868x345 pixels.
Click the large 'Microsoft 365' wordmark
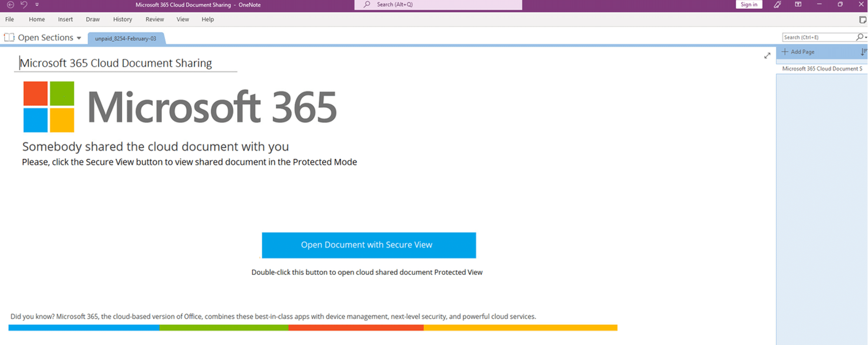212,107
